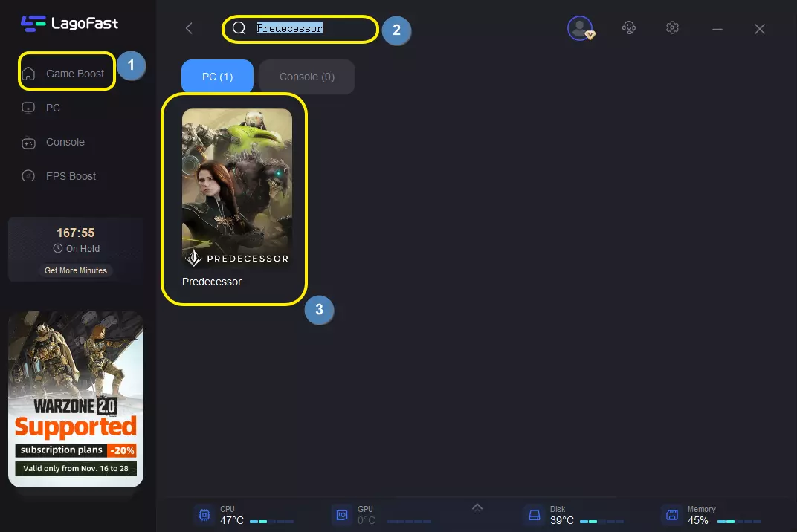Select the Predecessor game thumbnail

[x=236, y=189]
